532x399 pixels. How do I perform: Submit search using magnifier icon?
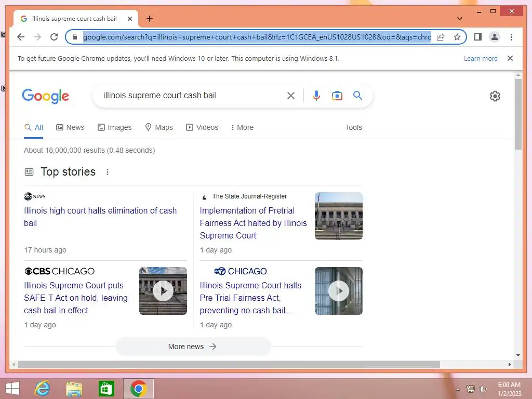(357, 96)
